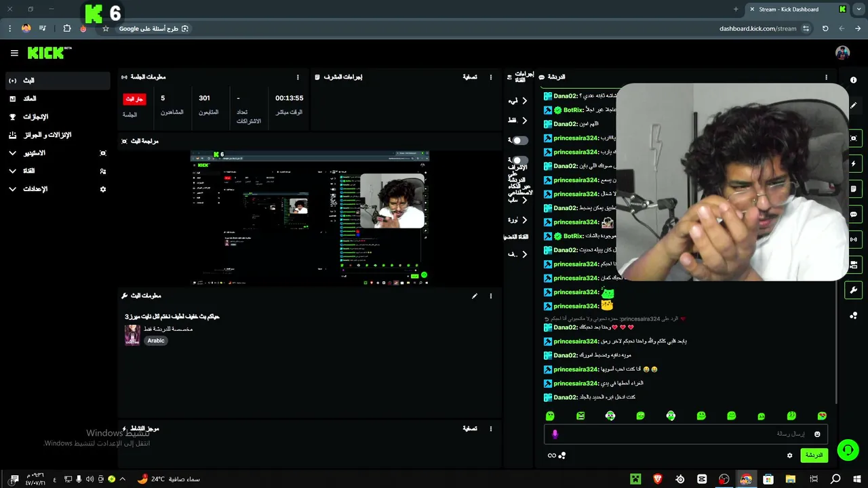868x488 pixels.
Task: Open the CapCut taskbar icon
Action: [x=702, y=479]
